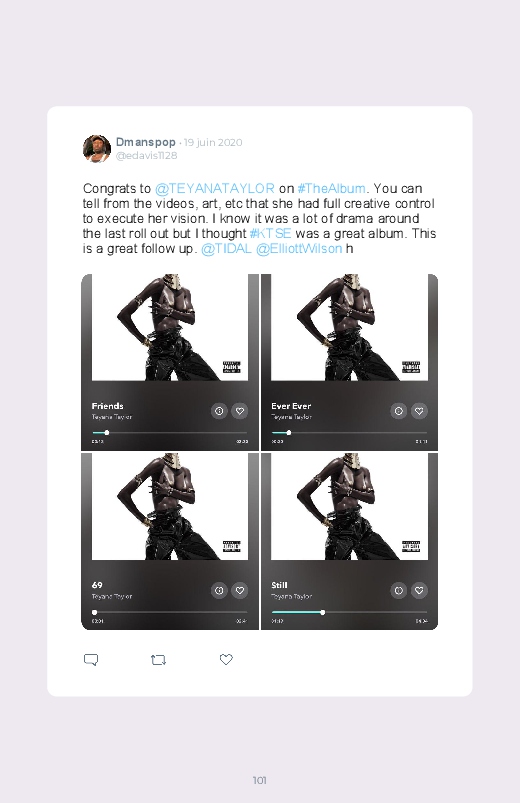
Task: Favorite the 69 track with its heart
Action: [x=240, y=590]
